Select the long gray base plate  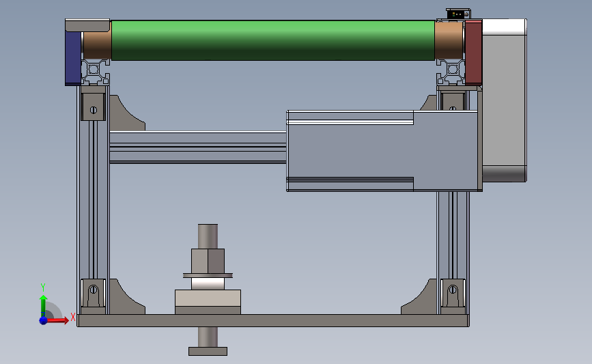(273, 320)
